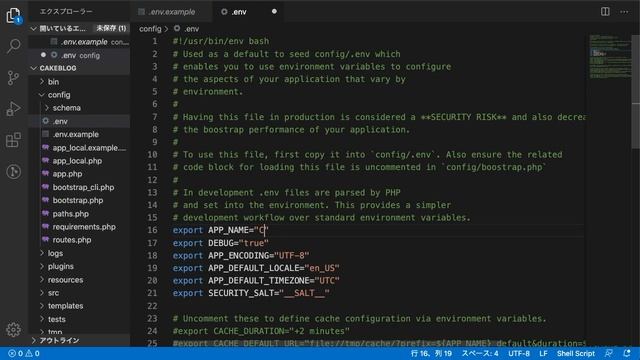Open the Extensions view icon
The width and height of the screenshot is (640, 360).
(x=13, y=140)
